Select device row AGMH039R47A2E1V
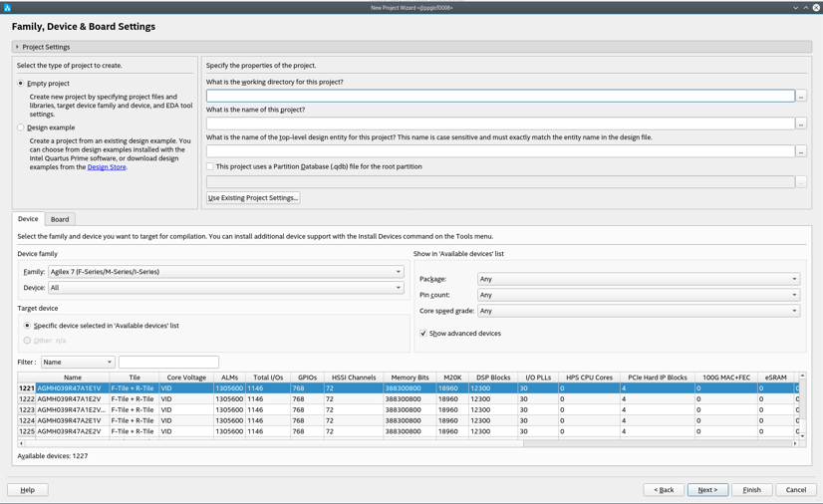Viewport: 823px width, 504px height. coord(70,421)
